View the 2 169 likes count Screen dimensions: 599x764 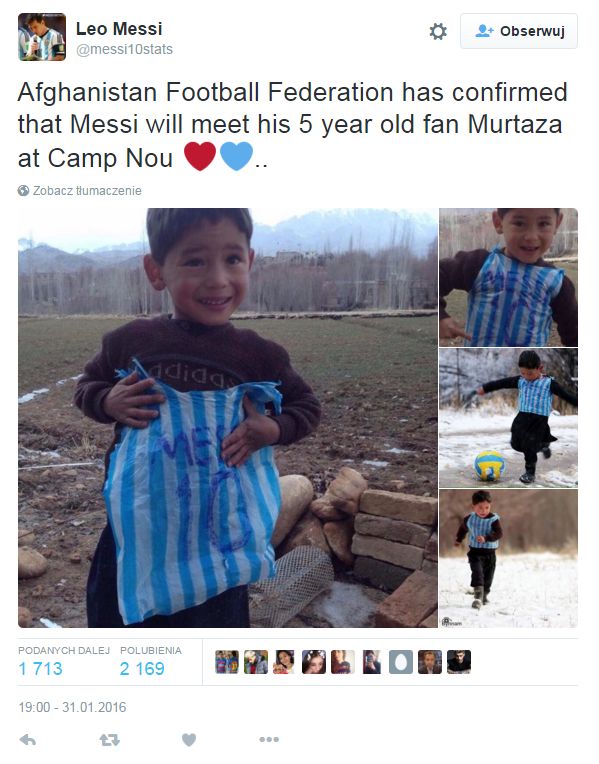click(x=142, y=668)
